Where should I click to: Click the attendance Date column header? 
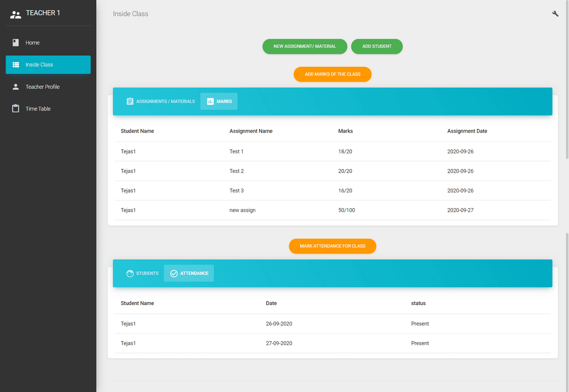(x=271, y=303)
